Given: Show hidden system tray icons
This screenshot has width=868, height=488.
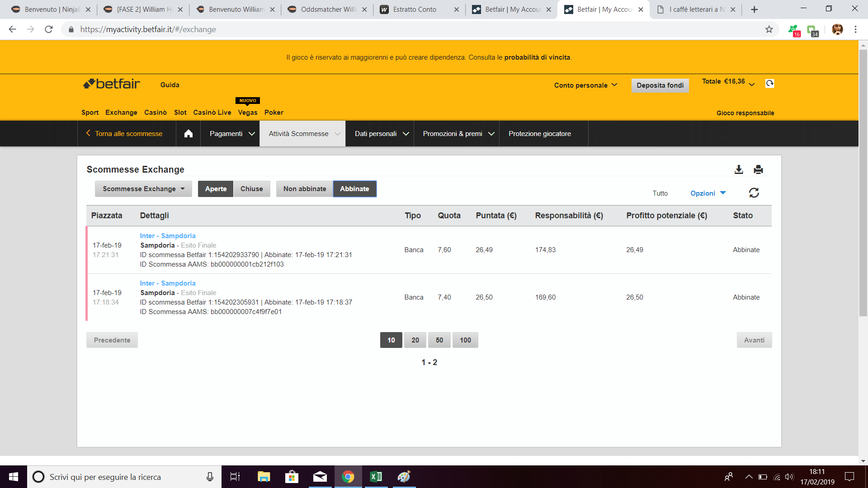Looking at the screenshot, I should coord(749,477).
